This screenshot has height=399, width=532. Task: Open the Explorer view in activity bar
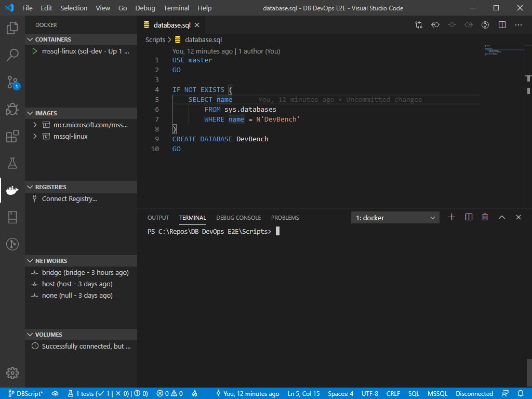pyautogui.click(x=12, y=28)
